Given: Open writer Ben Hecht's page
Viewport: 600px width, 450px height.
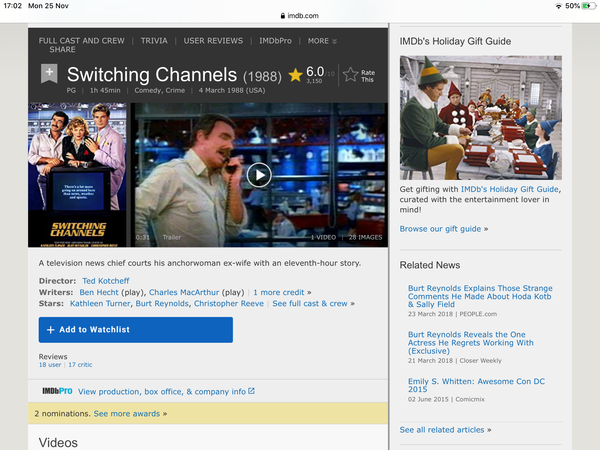Looking at the screenshot, I should [x=99, y=292].
